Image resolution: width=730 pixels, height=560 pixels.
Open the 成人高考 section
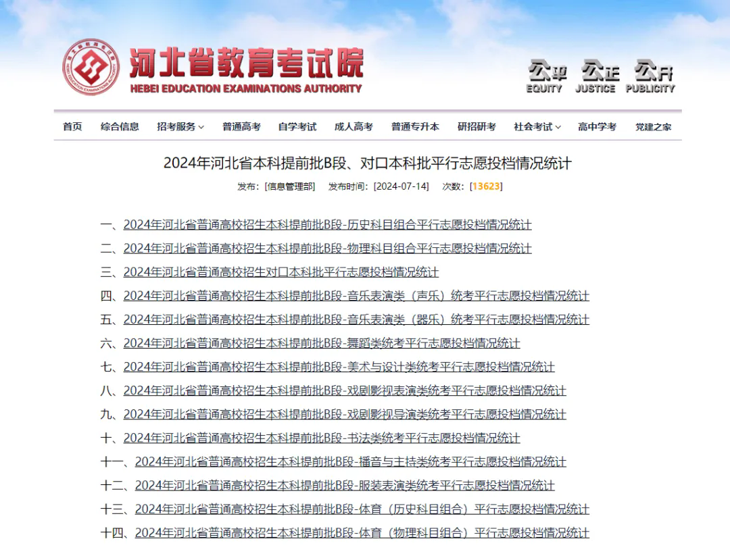354,126
